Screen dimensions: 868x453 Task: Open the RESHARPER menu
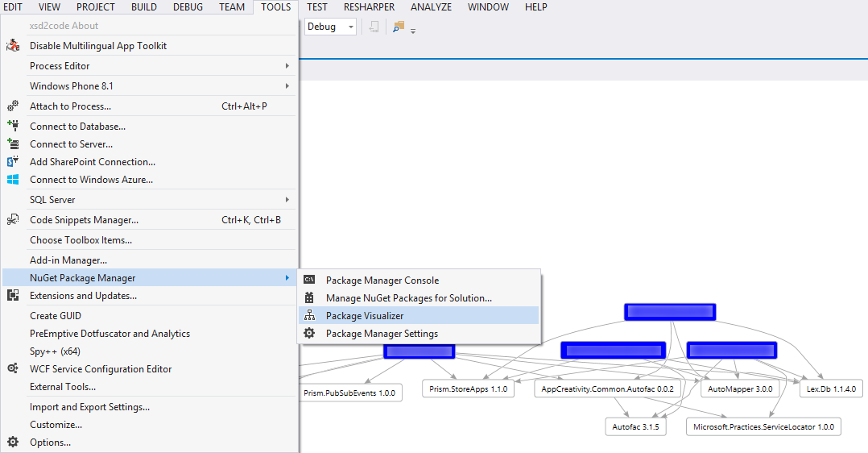(x=370, y=7)
